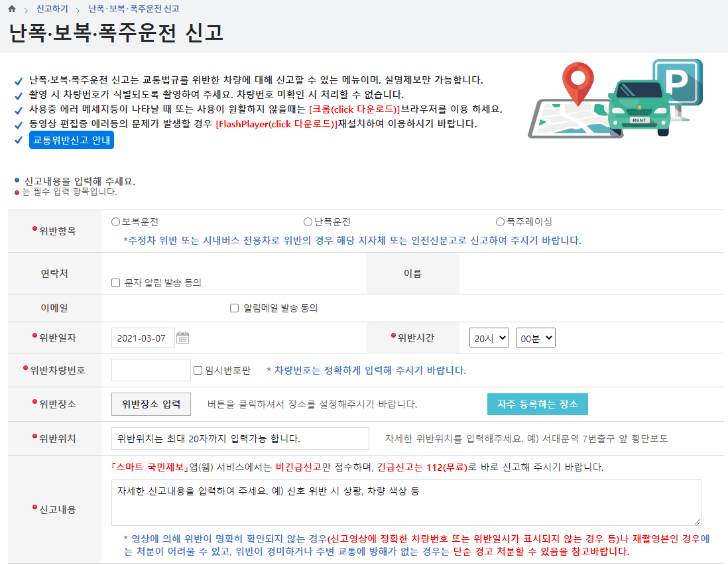Open the minute dropdown showing 00분
This screenshot has height=565, width=728.
click(535, 337)
